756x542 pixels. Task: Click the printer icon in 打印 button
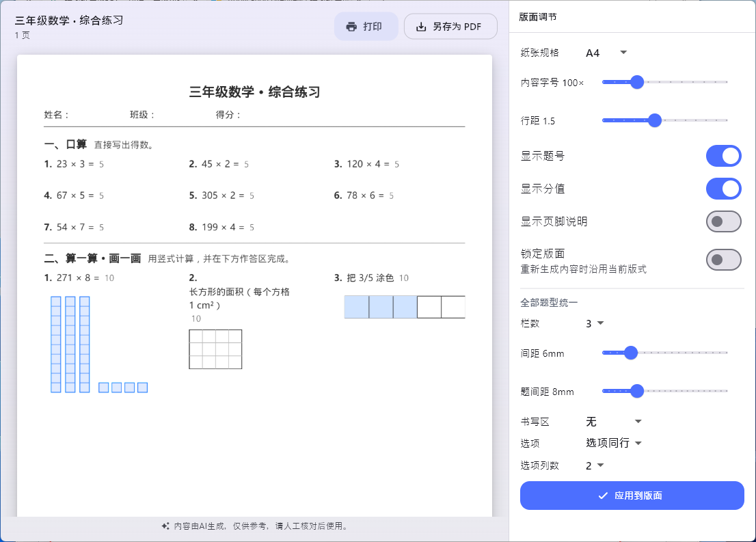click(x=351, y=27)
